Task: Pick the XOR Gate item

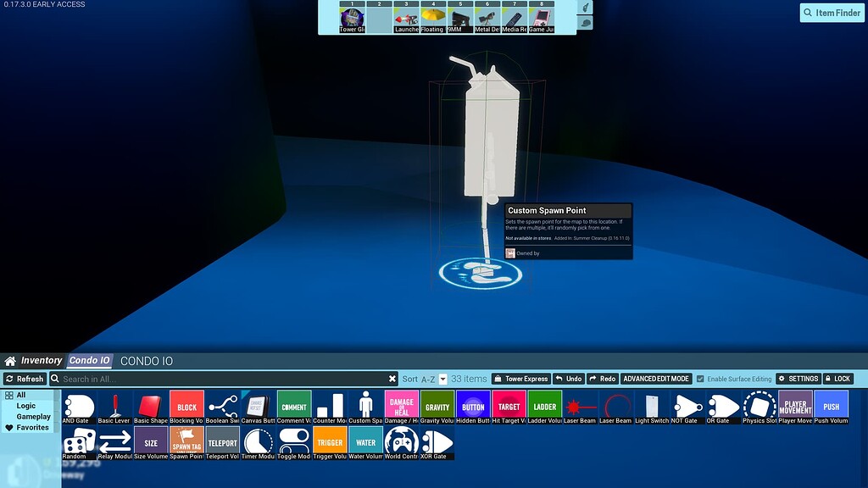Action: click(437, 442)
